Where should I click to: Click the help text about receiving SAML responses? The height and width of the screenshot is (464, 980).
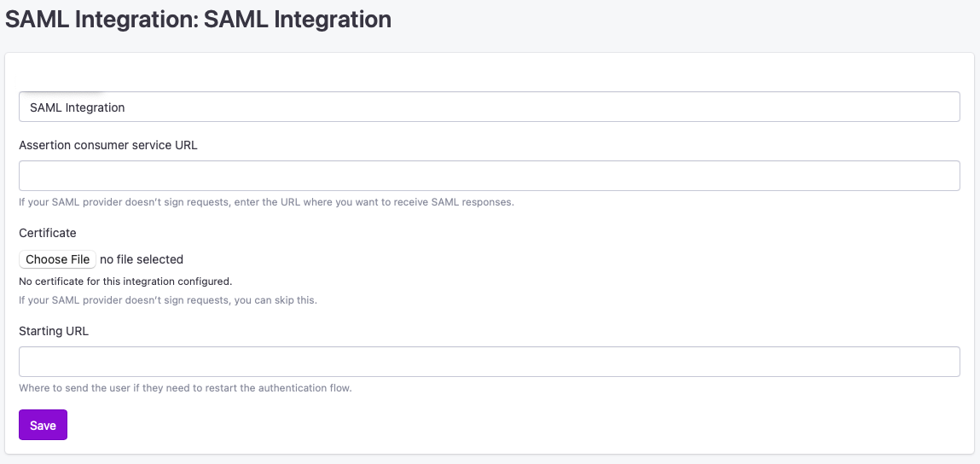[266, 202]
